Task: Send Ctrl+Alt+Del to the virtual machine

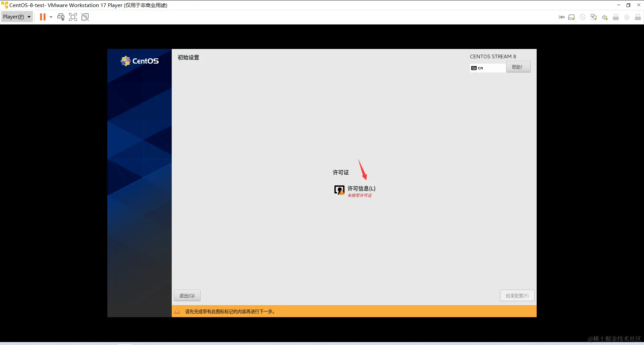Action: coord(61,17)
